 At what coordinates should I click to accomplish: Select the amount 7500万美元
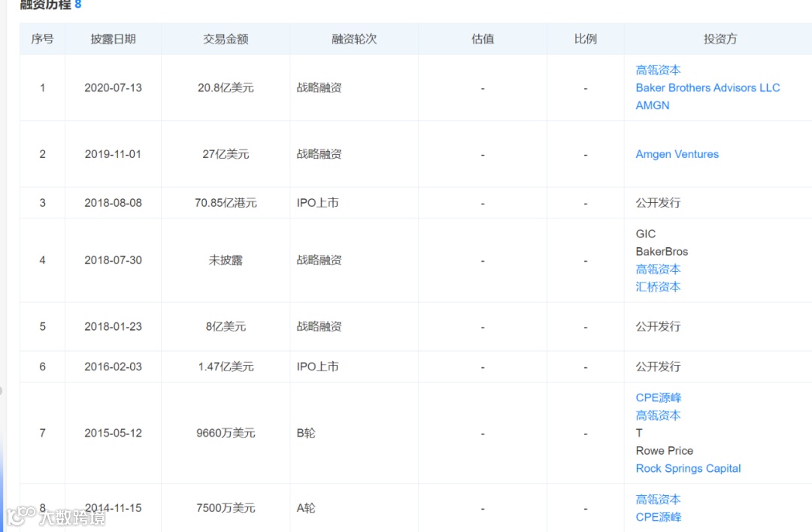pyautogui.click(x=226, y=508)
